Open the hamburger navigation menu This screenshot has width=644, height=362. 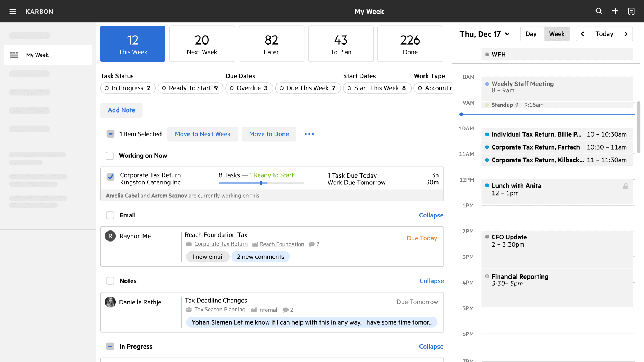point(13,12)
